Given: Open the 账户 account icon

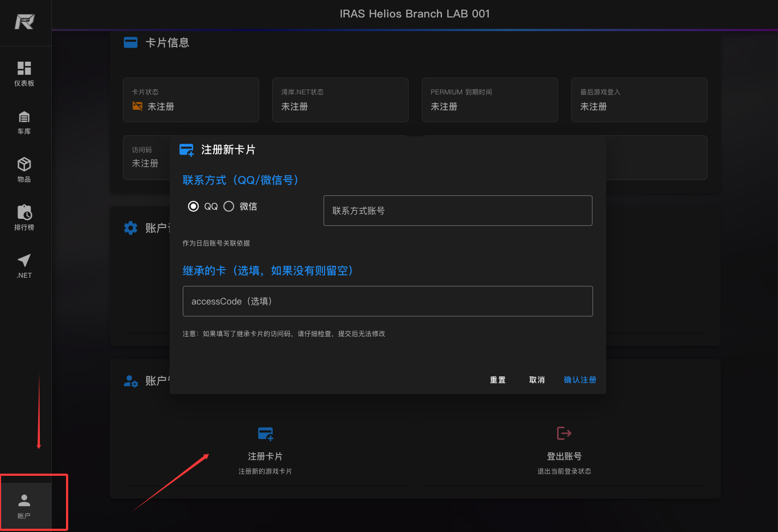Looking at the screenshot, I should coord(25,500).
